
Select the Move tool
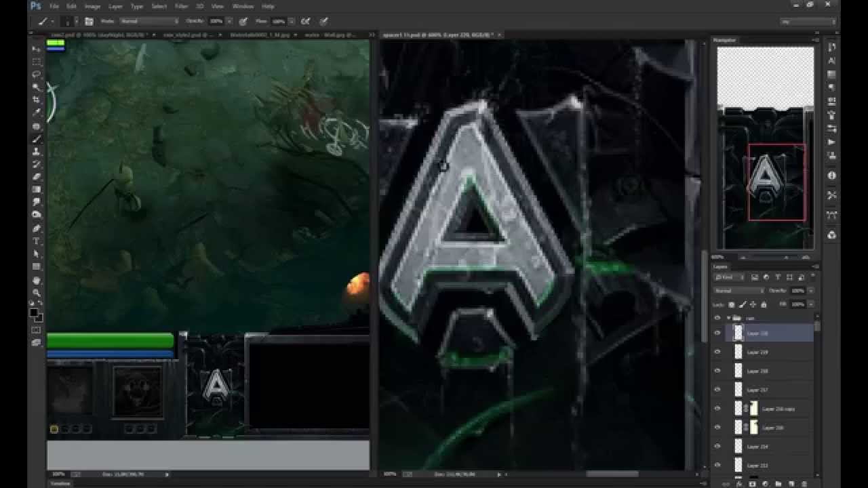(x=37, y=49)
